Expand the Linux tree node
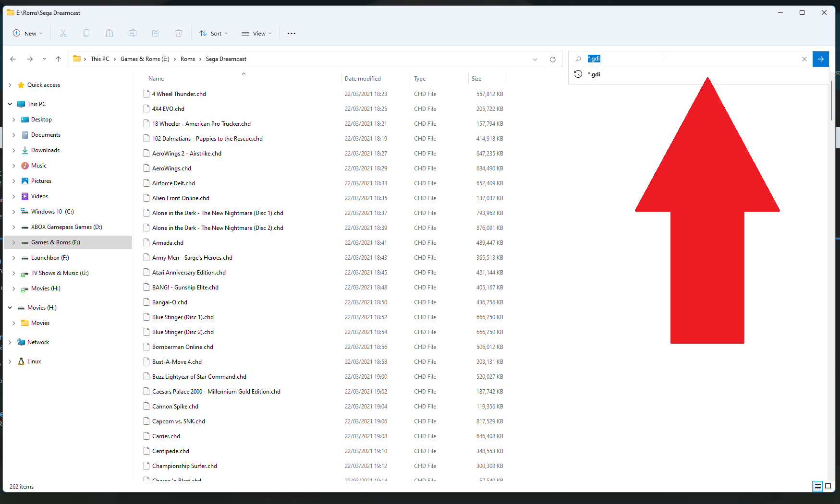This screenshot has width=840, height=504. pos(10,361)
